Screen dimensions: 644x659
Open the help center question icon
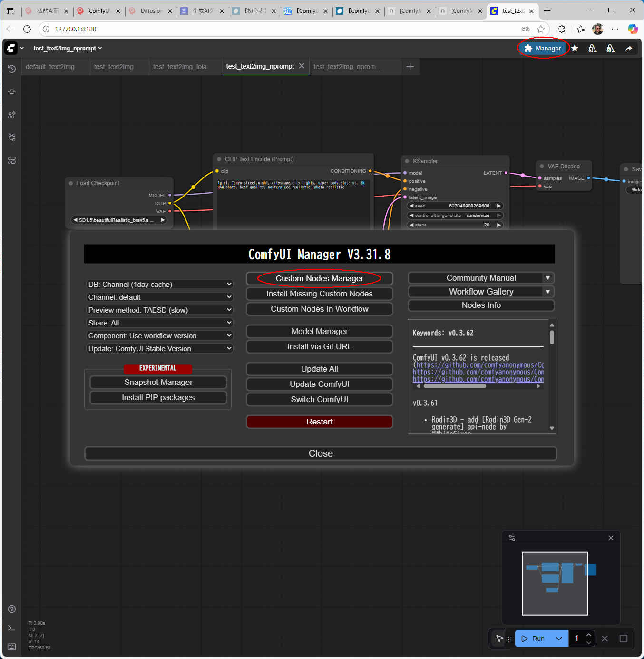(x=12, y=609)
